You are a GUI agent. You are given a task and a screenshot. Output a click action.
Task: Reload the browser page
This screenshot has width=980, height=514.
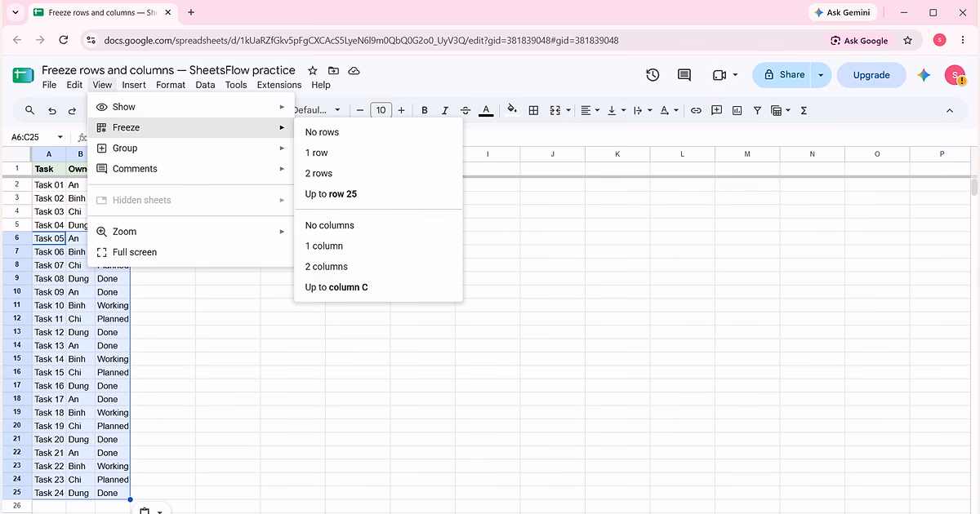pyautogui.click(x=64, y=40)
